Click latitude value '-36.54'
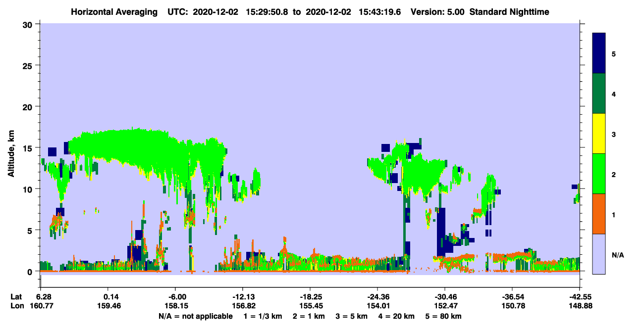This screenshot has width=644, height=330. click(x=512, y=297)
